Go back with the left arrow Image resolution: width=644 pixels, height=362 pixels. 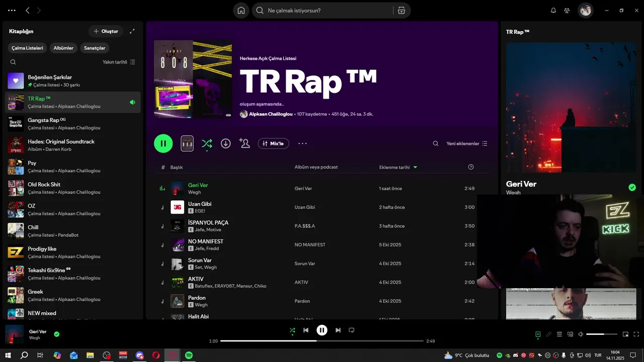[x=28, y=11]
